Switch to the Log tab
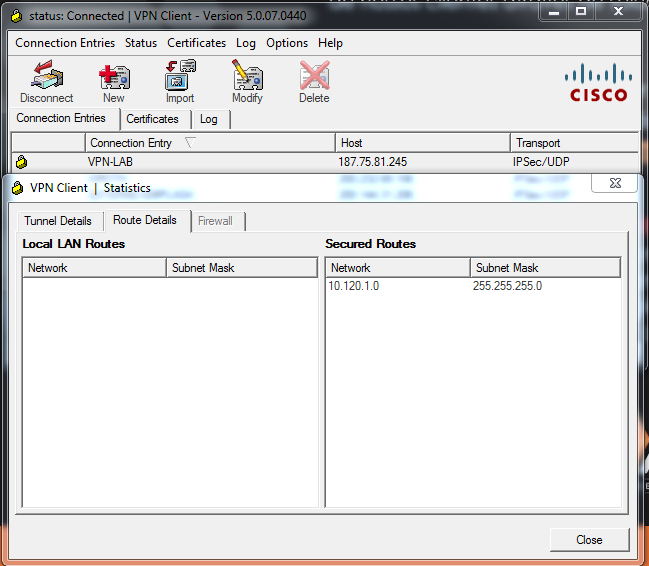This screenshot has height=566, width=649. tap(211, 120)
